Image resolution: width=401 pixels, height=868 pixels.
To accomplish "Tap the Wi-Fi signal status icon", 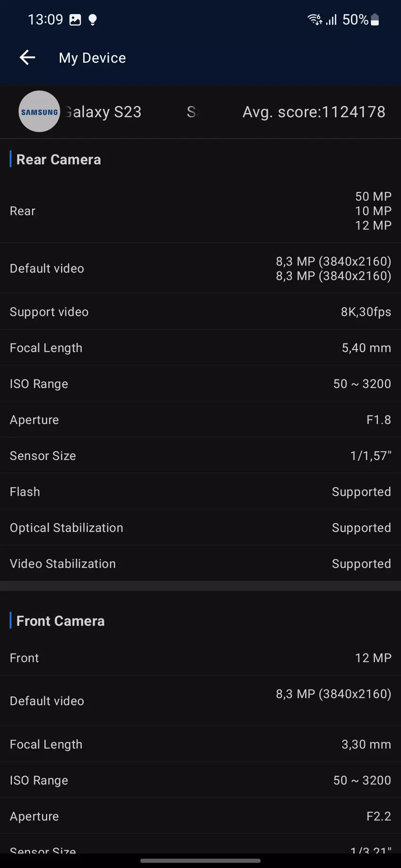I will click(315, 19).
